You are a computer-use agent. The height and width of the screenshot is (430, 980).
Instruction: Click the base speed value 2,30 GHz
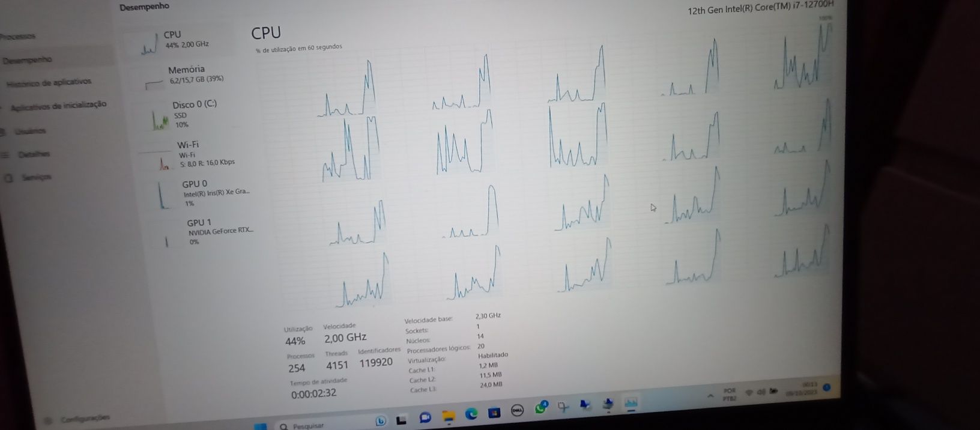coord(488,316)
